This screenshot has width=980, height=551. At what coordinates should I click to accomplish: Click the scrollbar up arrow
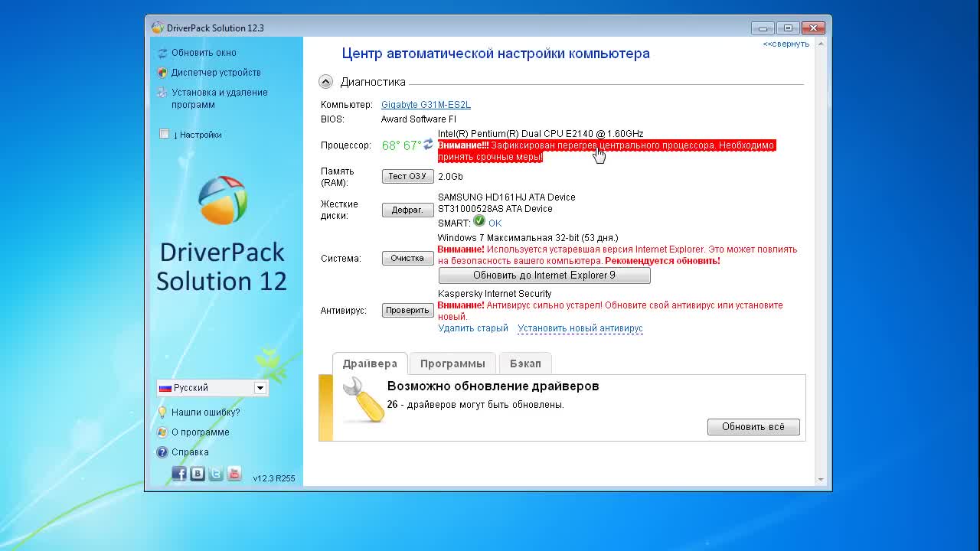821,44
